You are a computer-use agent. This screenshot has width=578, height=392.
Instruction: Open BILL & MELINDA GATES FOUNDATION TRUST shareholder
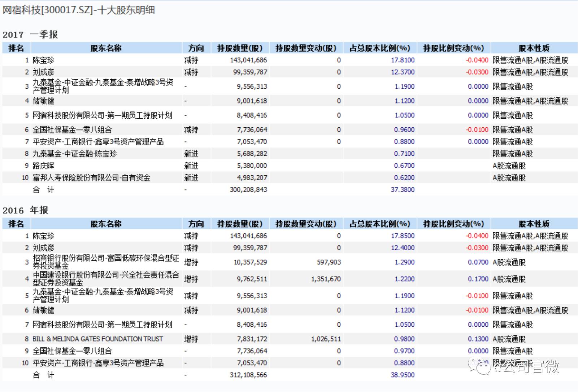(97, 339)
